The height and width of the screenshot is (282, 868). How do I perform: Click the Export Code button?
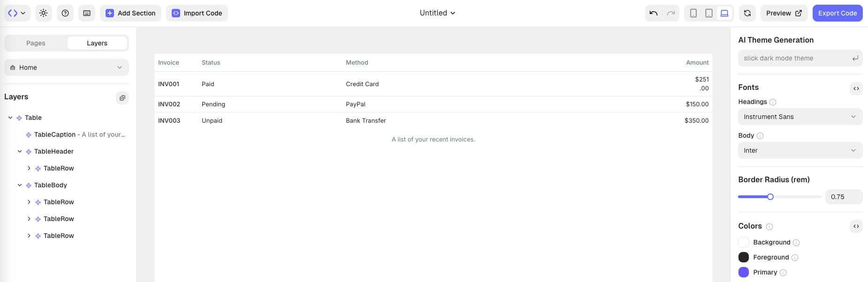click(x=837, y=13)
